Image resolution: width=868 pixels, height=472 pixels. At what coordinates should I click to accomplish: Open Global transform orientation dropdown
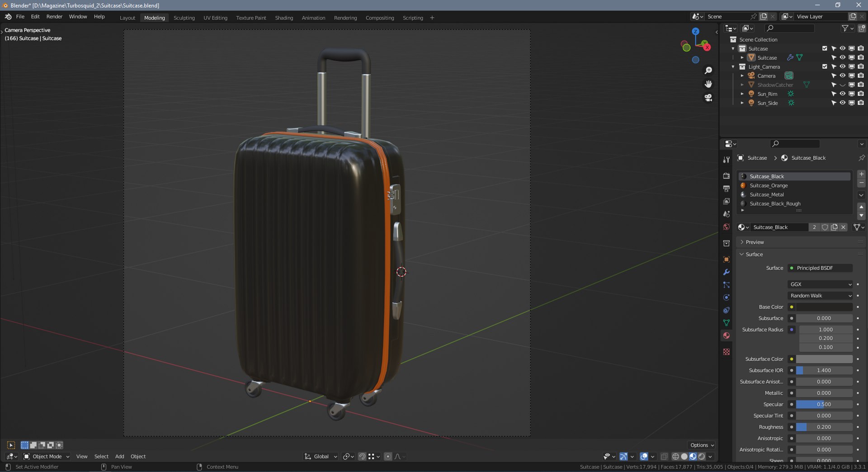pyautogui.click(x=321, y=457)
